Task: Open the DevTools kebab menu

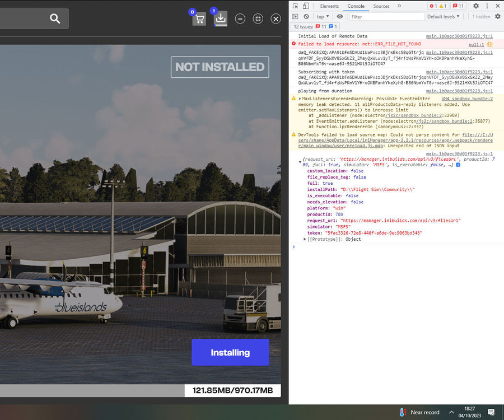Action: coord(487,6)
